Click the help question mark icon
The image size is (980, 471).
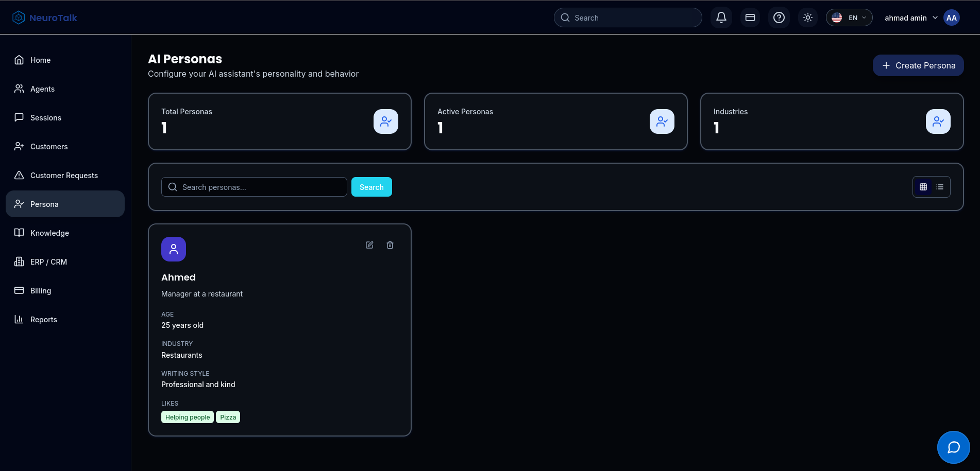click(779, 18)
